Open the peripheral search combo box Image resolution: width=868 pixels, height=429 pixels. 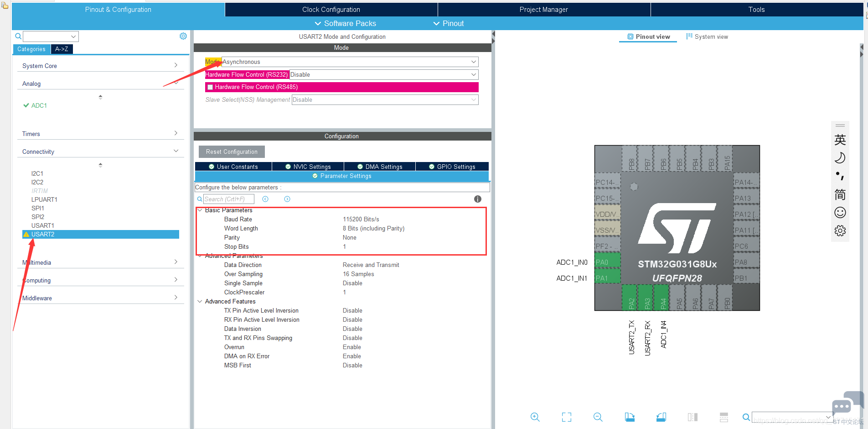[51, 36]
